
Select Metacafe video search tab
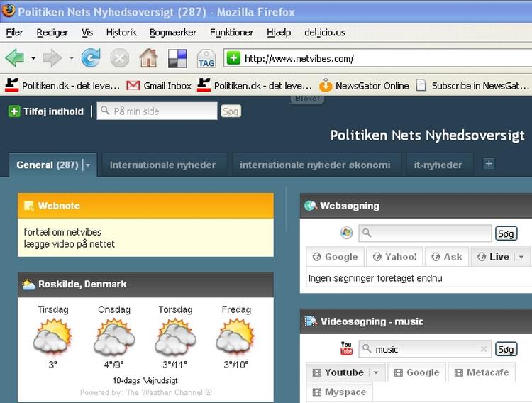point(482,372)
